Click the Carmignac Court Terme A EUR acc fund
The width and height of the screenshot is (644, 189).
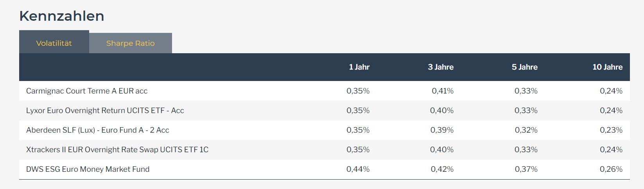click(x=87, y=91)
